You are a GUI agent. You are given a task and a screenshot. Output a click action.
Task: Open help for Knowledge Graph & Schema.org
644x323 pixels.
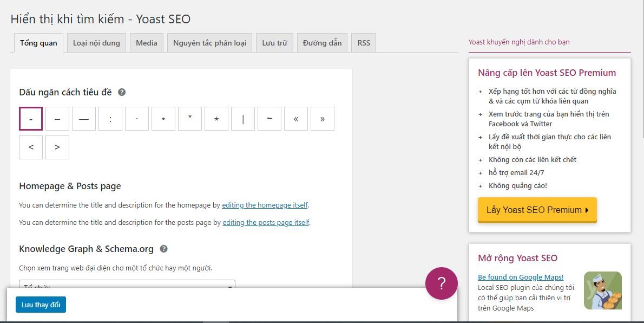[164, 249]
